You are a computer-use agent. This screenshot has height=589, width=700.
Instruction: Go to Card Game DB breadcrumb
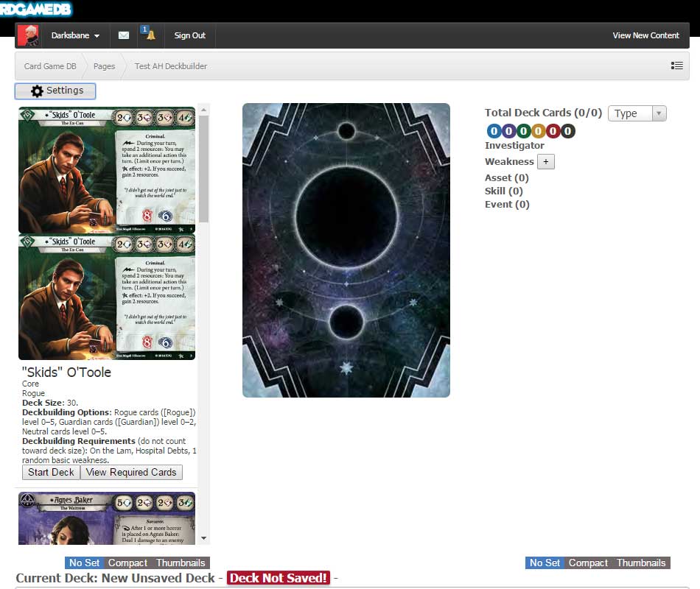click(50, 66)
